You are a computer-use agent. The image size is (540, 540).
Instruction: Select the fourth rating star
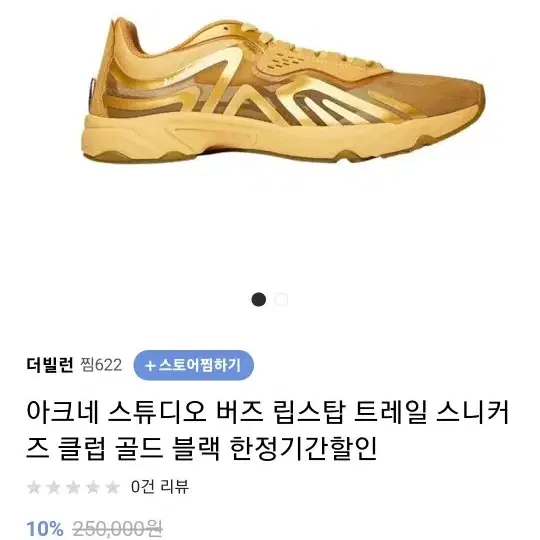pos(93,487)
